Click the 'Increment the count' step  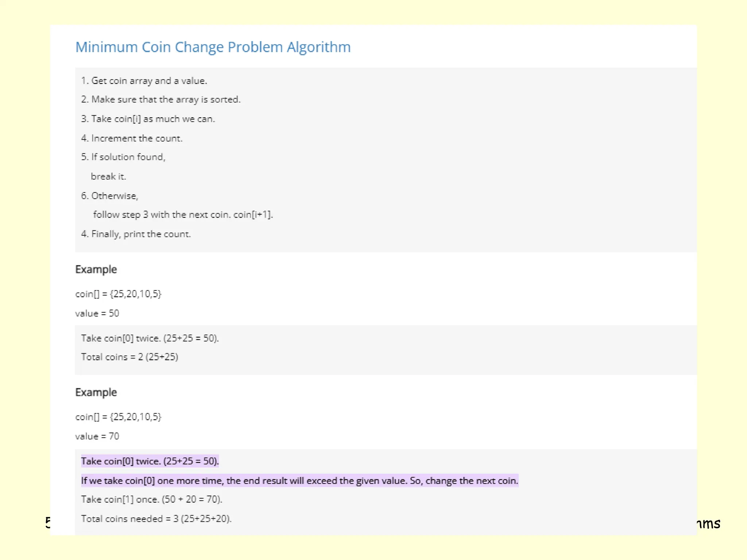132,138
